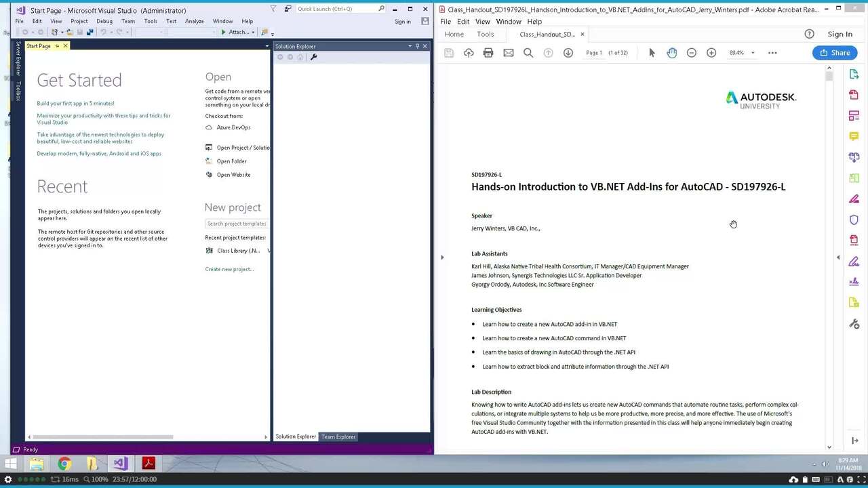Zoom out with the minus circle icon
The image size is (868, 488).
(691, 53)
